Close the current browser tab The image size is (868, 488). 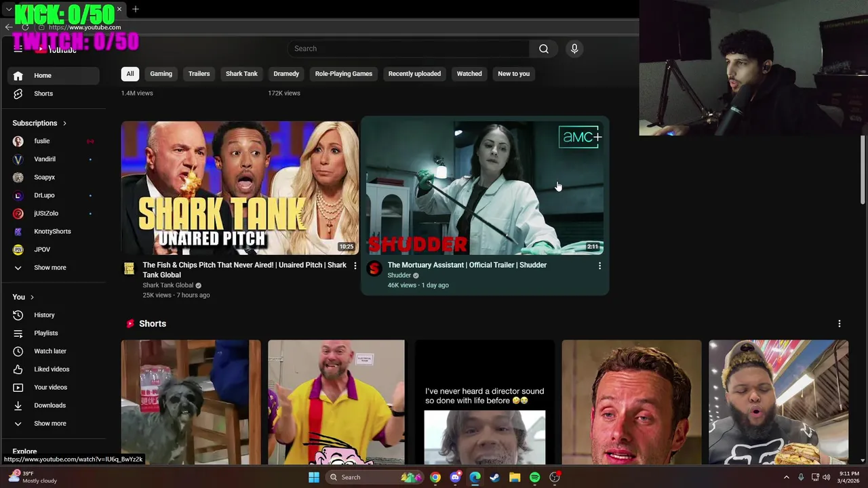click(x=119, y=9)
